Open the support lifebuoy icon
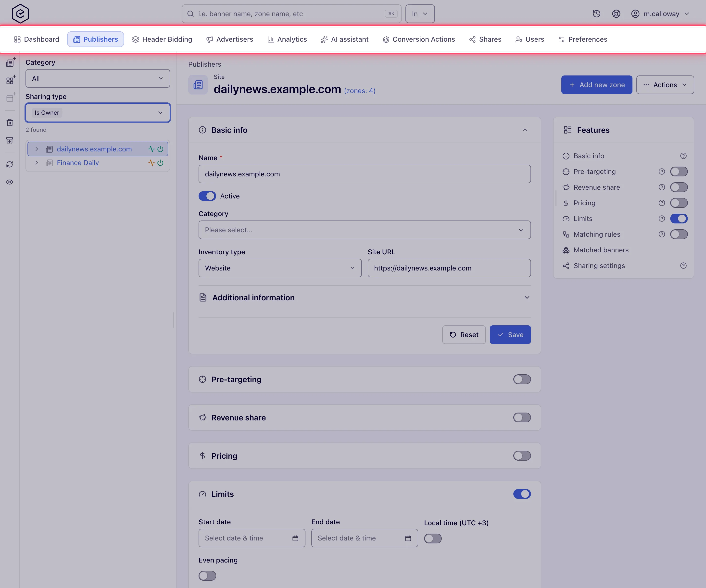 [x=616, y=14]
